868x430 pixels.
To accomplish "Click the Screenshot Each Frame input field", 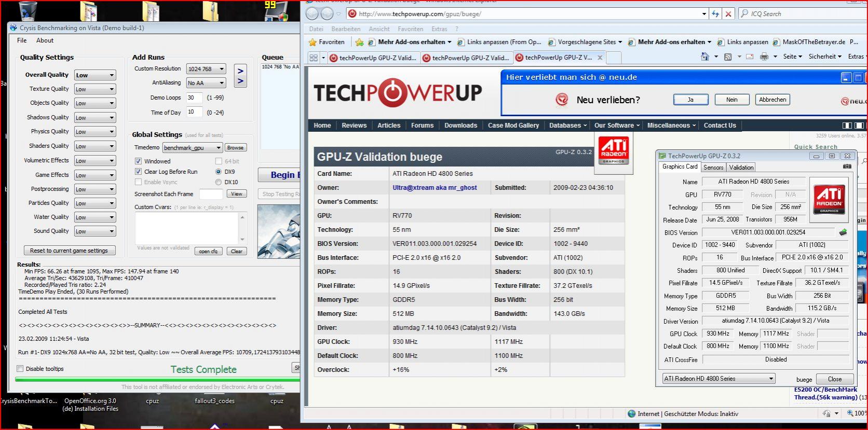I will 211,194.
